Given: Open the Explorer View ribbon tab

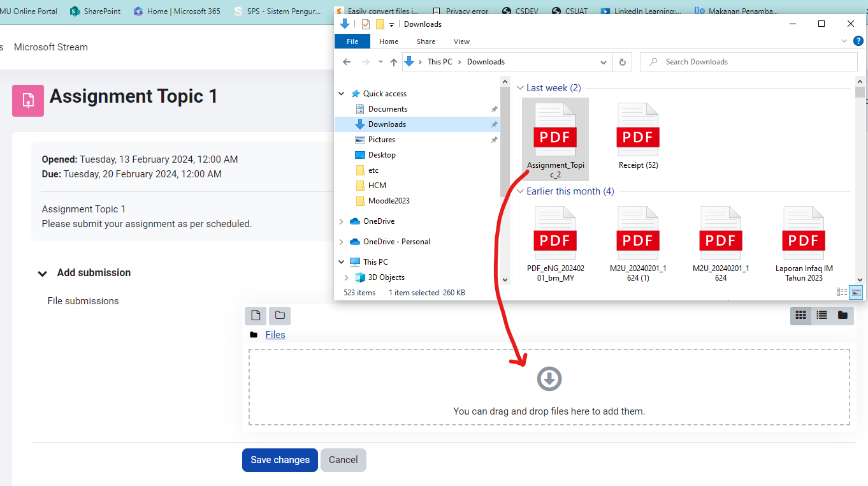Looking at the screenshot, I should click(x=461, y=41).
